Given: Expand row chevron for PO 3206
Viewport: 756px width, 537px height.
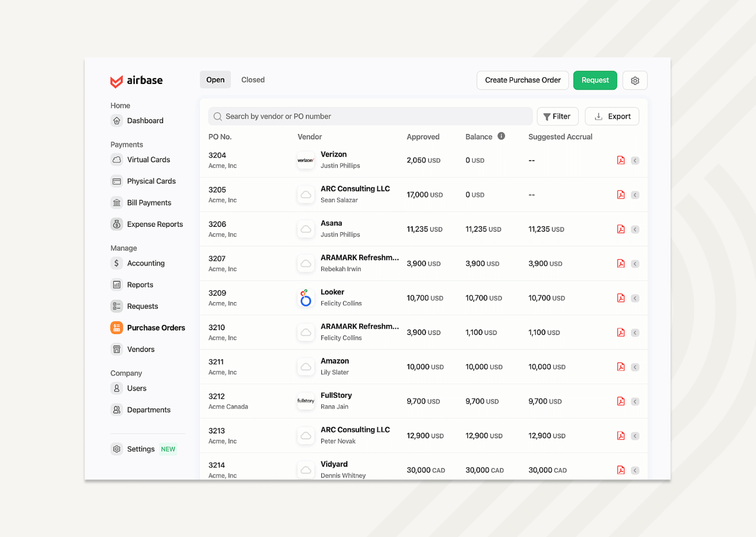Looking at the screenshot, I should pyautogui.click(x=635, y=229).
